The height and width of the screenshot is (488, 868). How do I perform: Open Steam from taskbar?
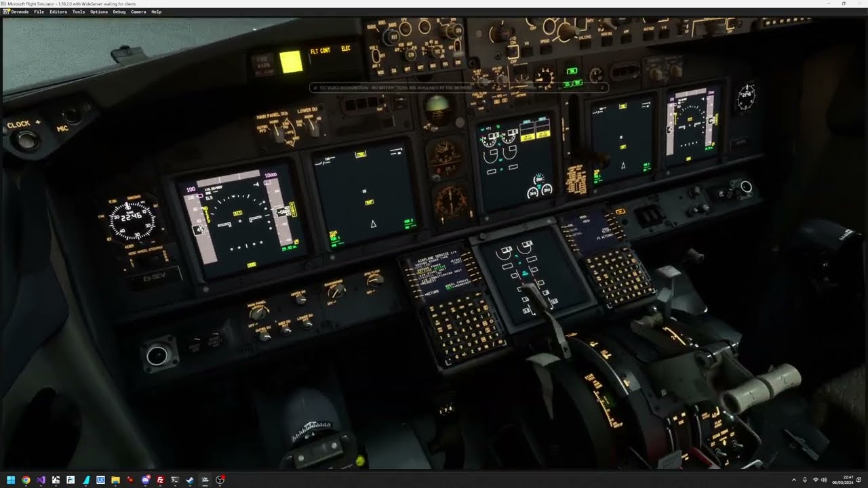[x=190, y=480]
